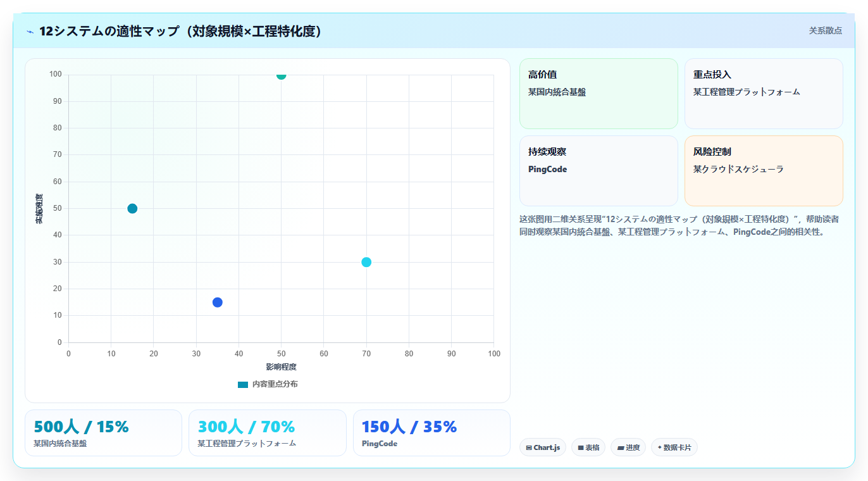Image resolution: width=868 pixels, height=481 pixels.
Task: Click the 实施难度 y-axis title
Action: click(39, 209)
